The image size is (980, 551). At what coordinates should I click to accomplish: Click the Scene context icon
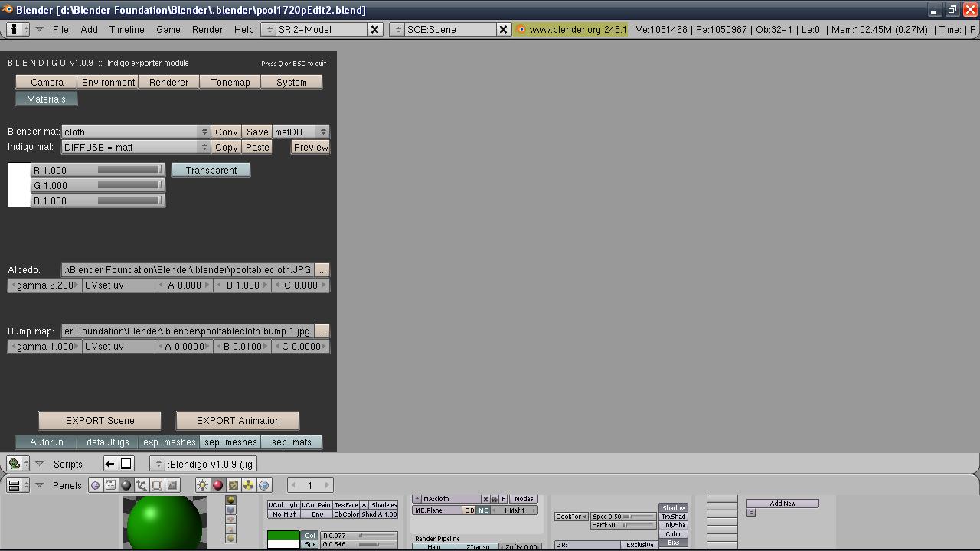click(x=172, y=485)
